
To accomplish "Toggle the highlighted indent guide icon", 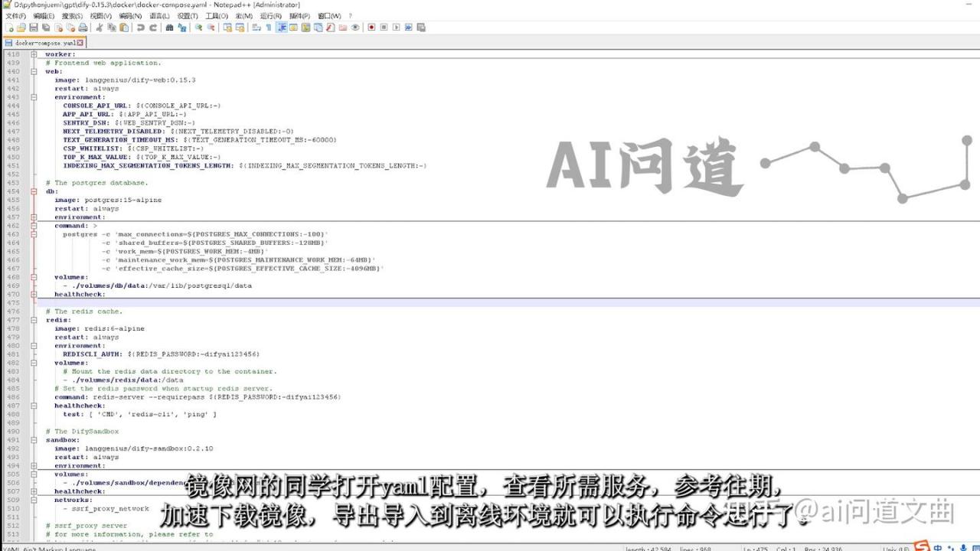I will 281,28.
